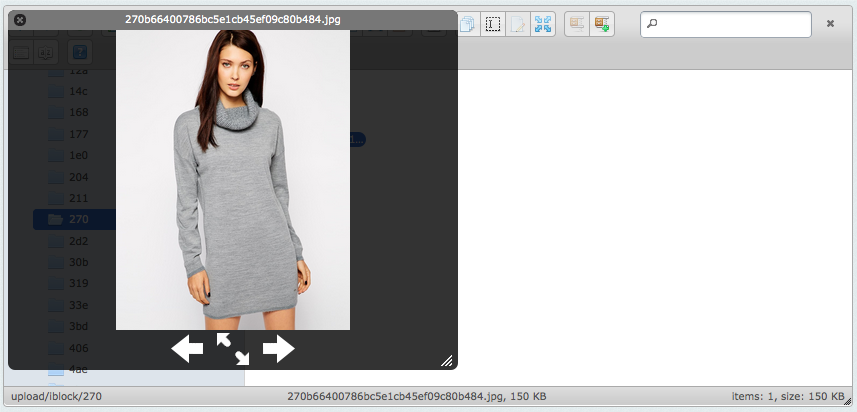Toggle fullscreen for the image preview
The image size is (857, 412).
pos(233,349)
